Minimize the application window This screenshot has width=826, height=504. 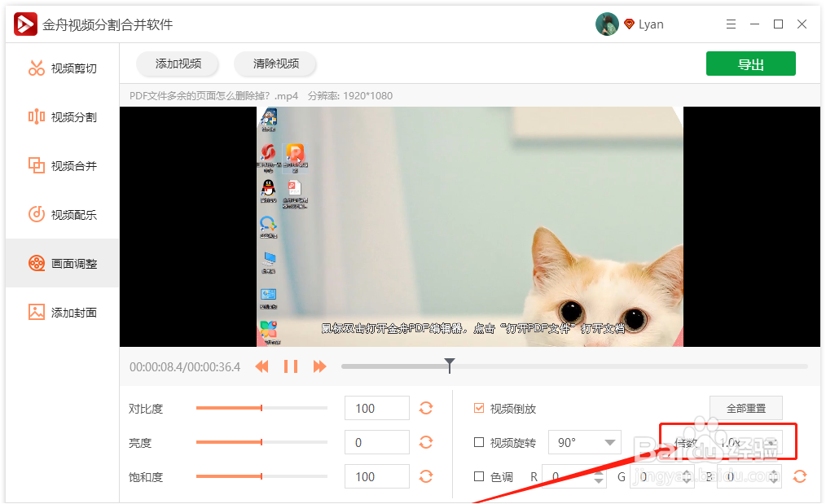754,24
